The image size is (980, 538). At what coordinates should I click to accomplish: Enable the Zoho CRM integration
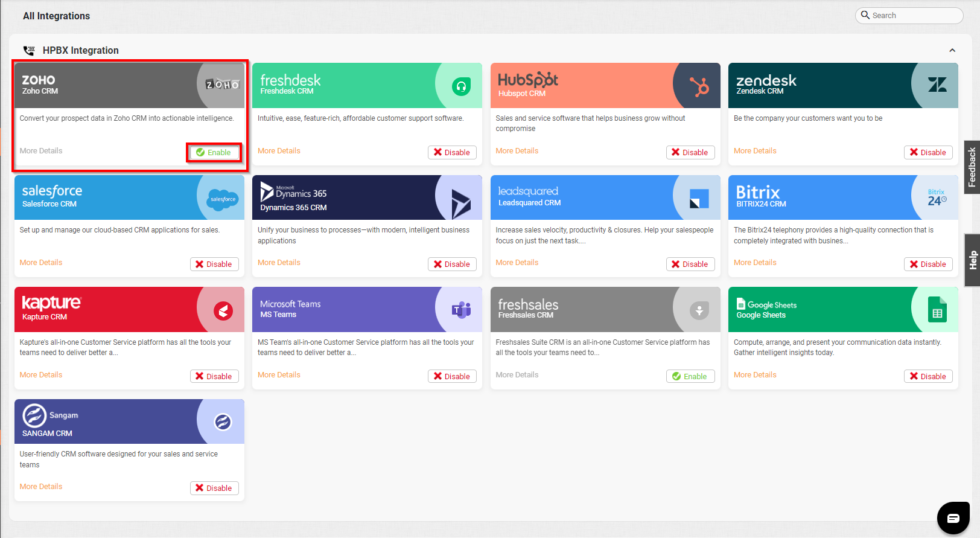[x=214, y=153]
